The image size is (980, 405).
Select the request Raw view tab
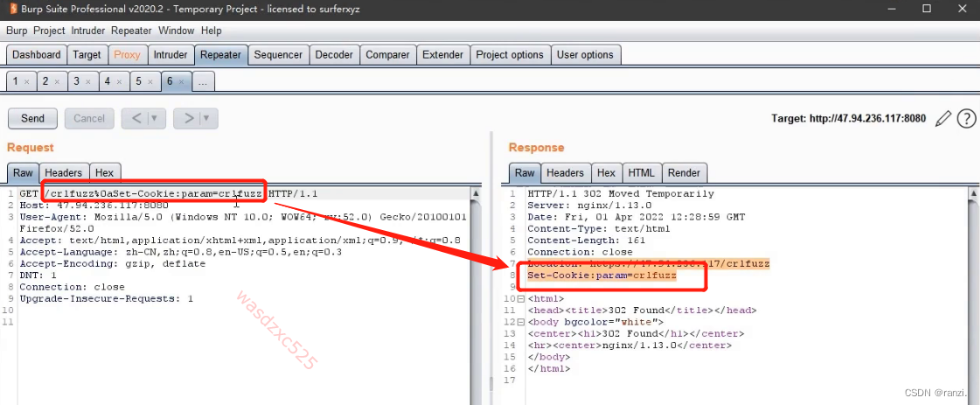tap(23, 172)
